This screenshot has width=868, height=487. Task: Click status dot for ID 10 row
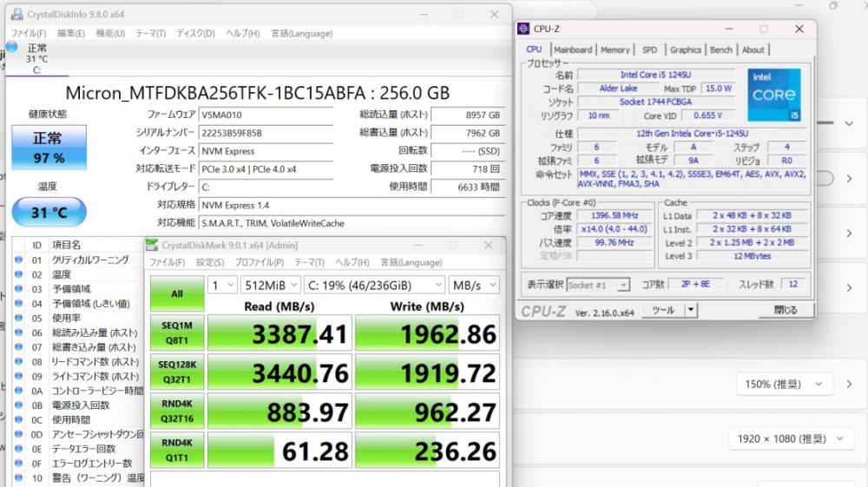pos(18,477)
